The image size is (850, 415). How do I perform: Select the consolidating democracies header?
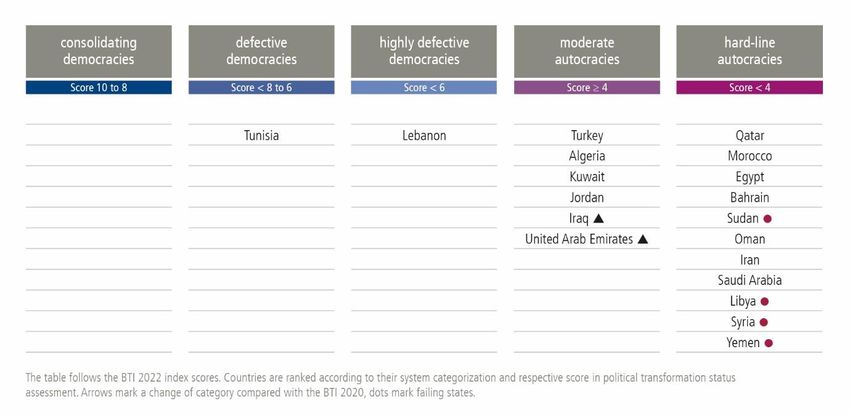pos(99,51)
